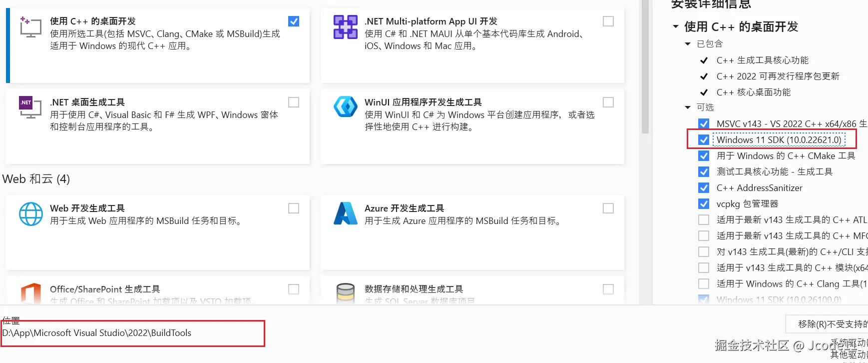Click the Office/SharePoint 生成工具 icon

pyautogui.click(x=31, y=293)
